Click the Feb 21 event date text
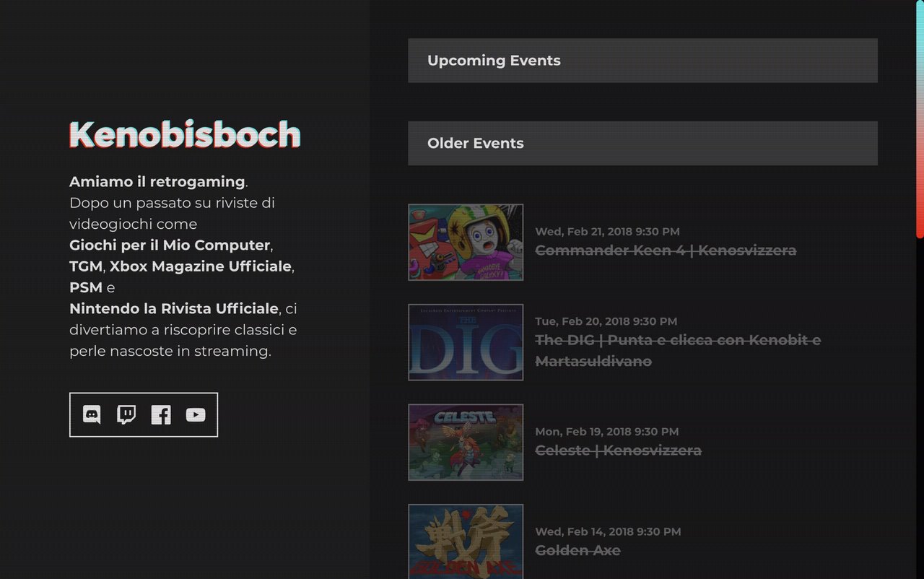924x579 pixels. coord(607,231)
